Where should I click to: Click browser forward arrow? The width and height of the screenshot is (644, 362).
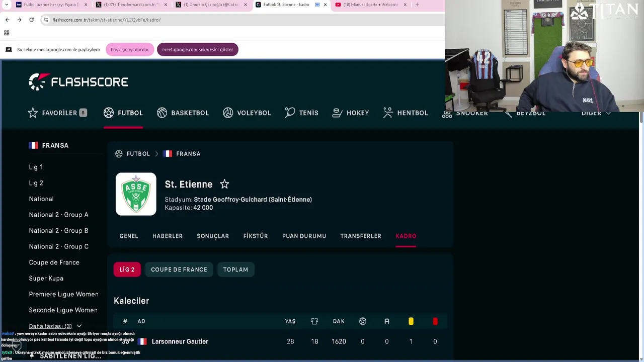(19, 20)
